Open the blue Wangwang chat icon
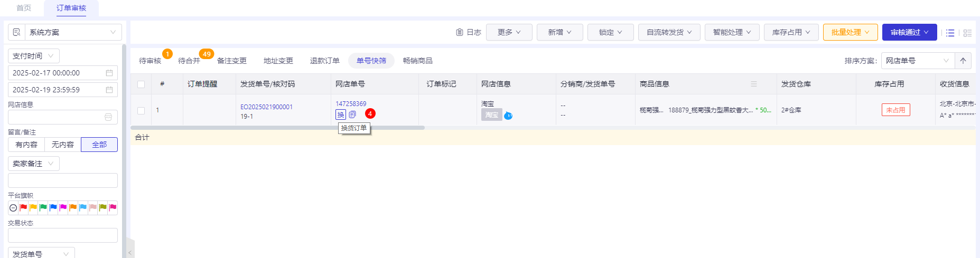The width and height of the screenshot is (980, 258). click(x=508, y=116)
